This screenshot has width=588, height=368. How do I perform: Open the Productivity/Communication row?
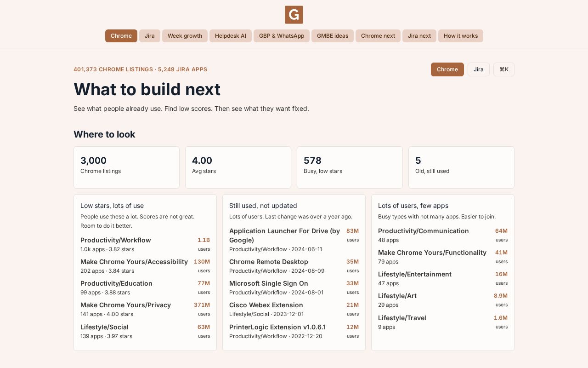[443, 235]
